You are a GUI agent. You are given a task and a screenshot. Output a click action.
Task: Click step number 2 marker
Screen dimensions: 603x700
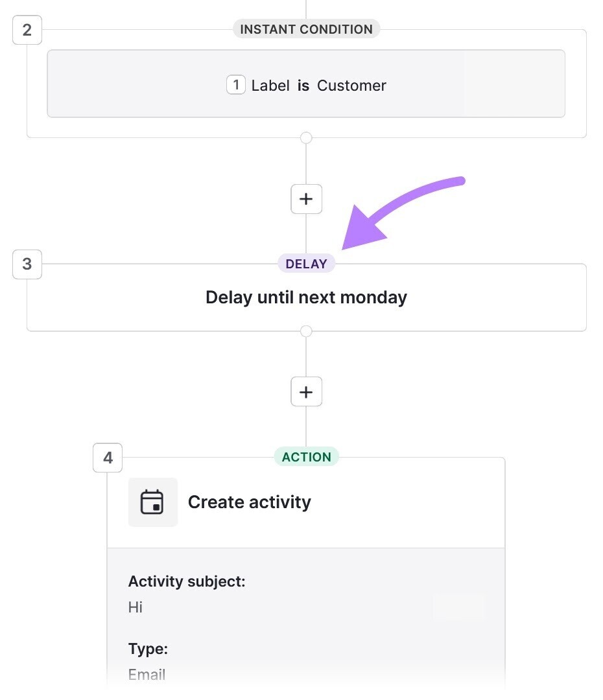pyautogui.click(x=27, y=30)
